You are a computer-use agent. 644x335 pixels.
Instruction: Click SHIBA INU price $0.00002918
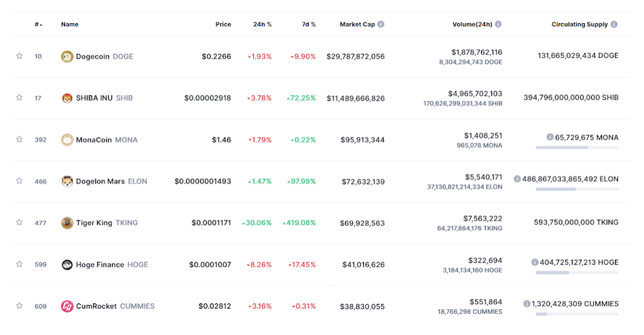tap(207, 98)
